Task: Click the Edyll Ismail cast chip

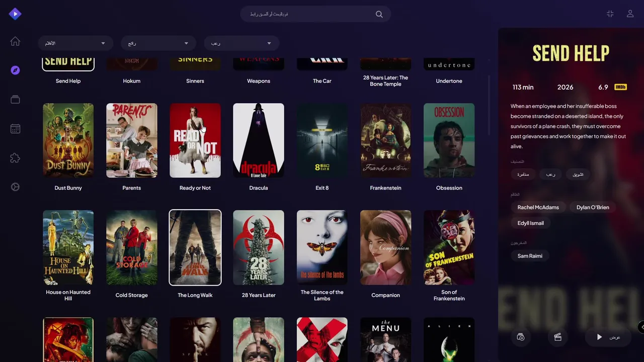Action: (x=531, y=223)
